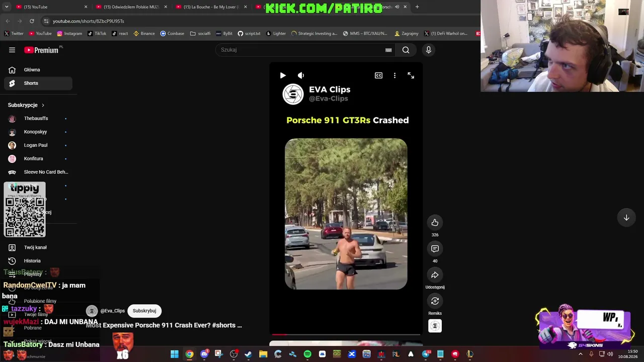The width and height of the screenshot is (644, 362).
Task: Switch to La Bouche - Be My Lover tab
Action: click(210, 7)
